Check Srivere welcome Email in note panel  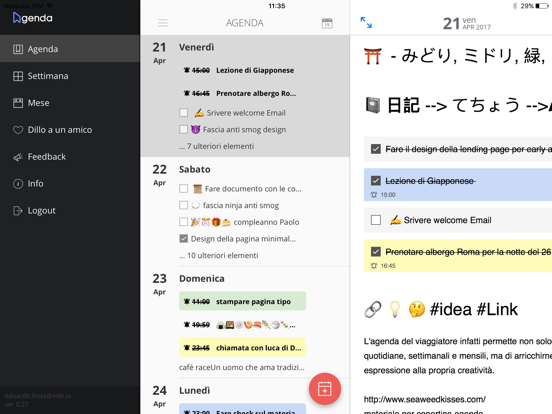pos(376,220)
